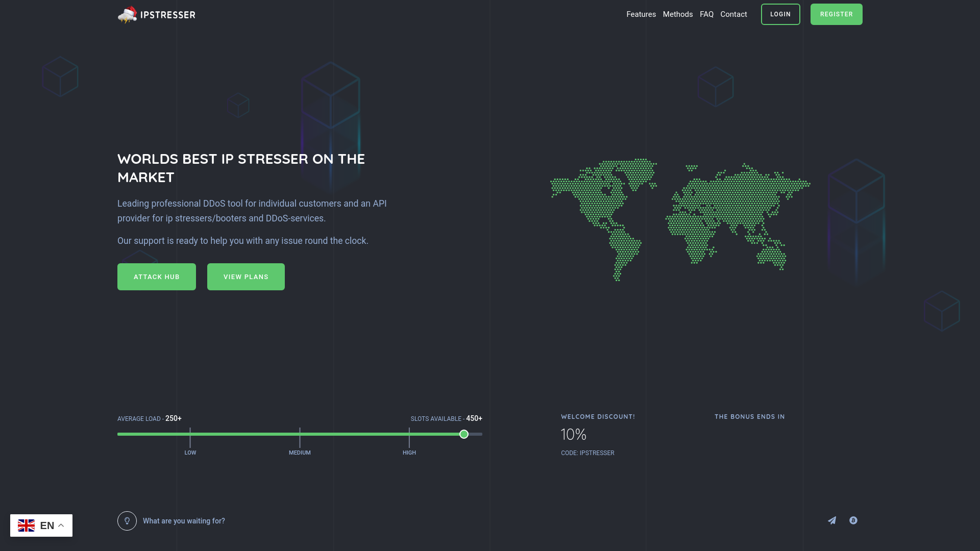Click the 'What are you waiting for?' text
Screen dimensions: 980x551
[184, 521]
